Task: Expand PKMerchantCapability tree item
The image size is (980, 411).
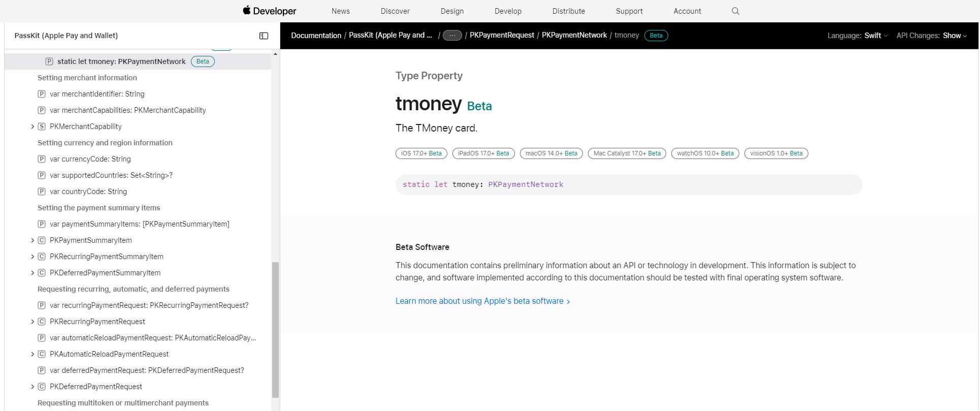Action: [32, 127]
